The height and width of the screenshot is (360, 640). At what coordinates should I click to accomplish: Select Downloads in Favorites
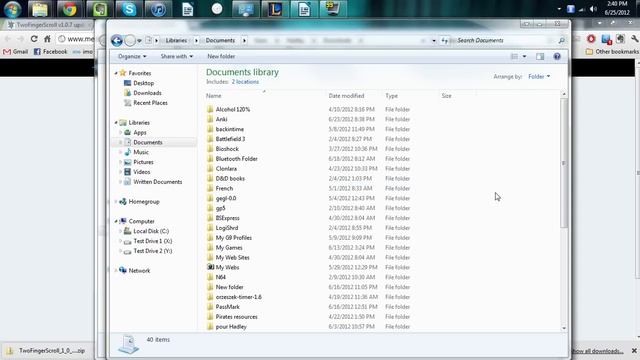pos(147,93)
